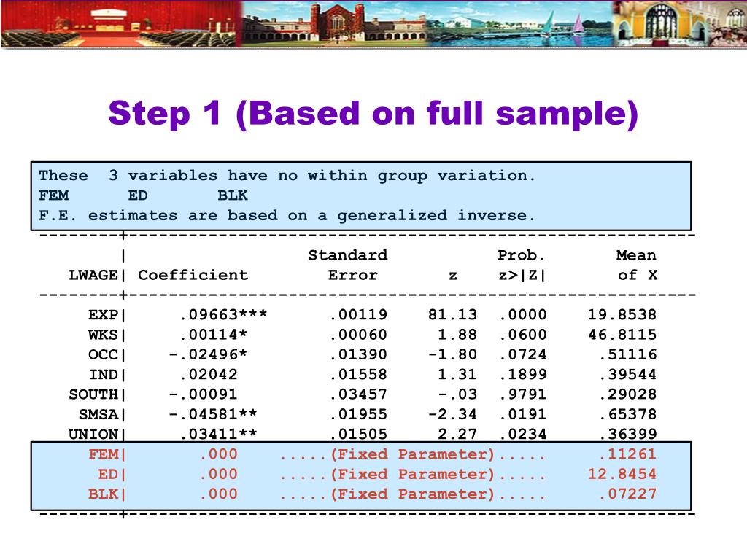Select the text 'These 3 variables have no within group variation.'
747x560 pixels.
[x=287, y=176]
